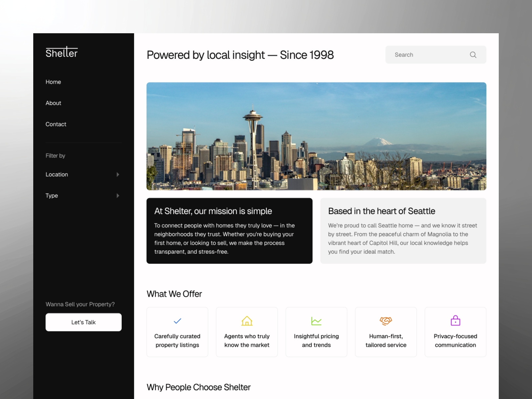Click the Seattle skyline banner image
The width and height of the screenshot is (532, 399).
(316, 136)
